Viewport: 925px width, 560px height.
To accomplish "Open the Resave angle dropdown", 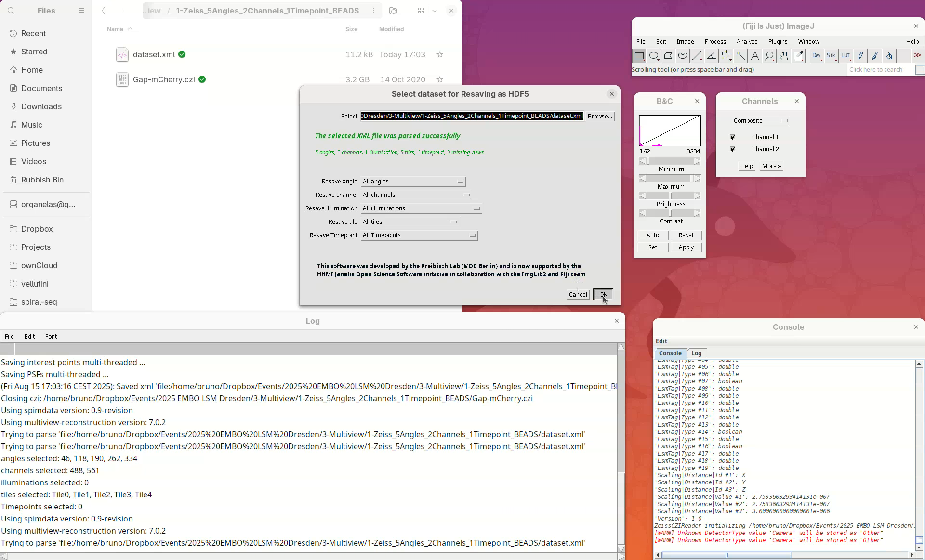I will click(x=413, y=182).
